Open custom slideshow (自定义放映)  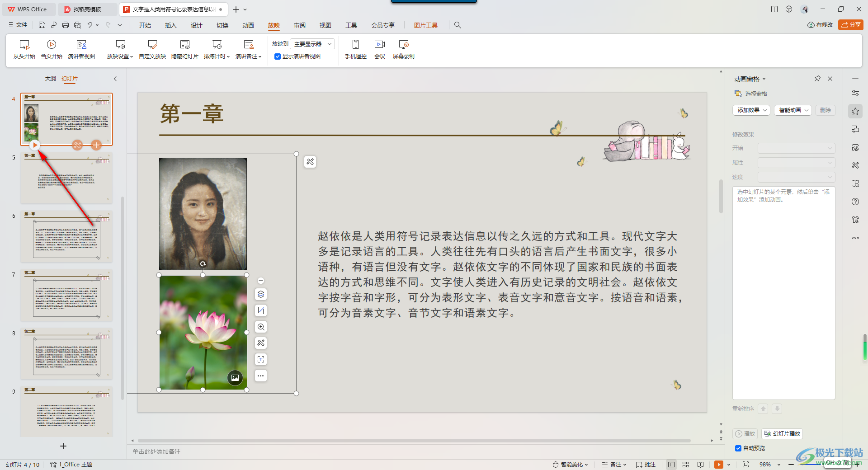tap(152, 49)
